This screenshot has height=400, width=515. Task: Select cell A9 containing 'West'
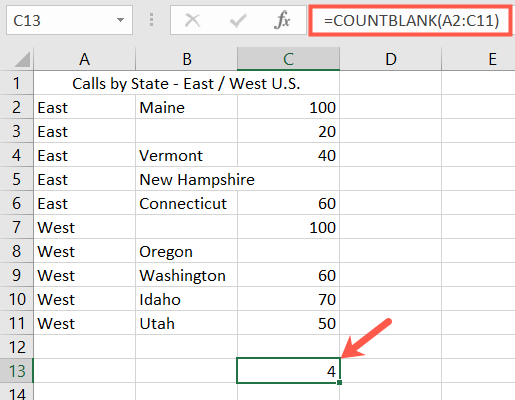[85, 275]
